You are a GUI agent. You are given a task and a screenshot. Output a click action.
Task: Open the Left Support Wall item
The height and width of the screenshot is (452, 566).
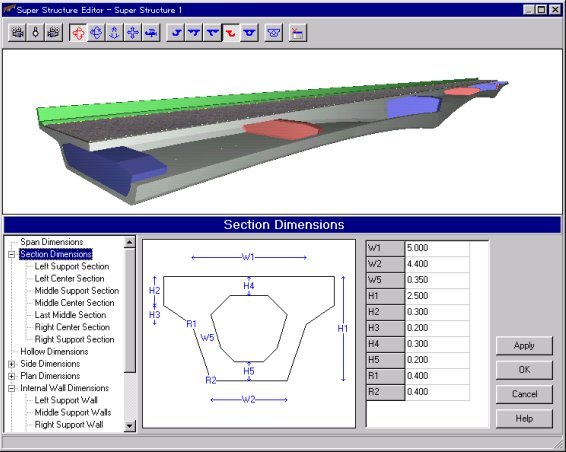tap(66, 400)
